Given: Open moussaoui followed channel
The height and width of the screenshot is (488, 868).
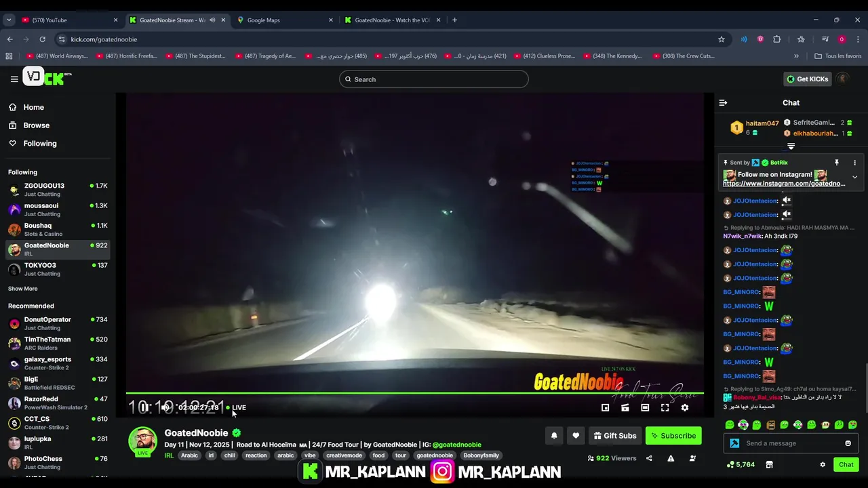Looking at the screenshot, I should pyautogui.click(x=58, y=209).
